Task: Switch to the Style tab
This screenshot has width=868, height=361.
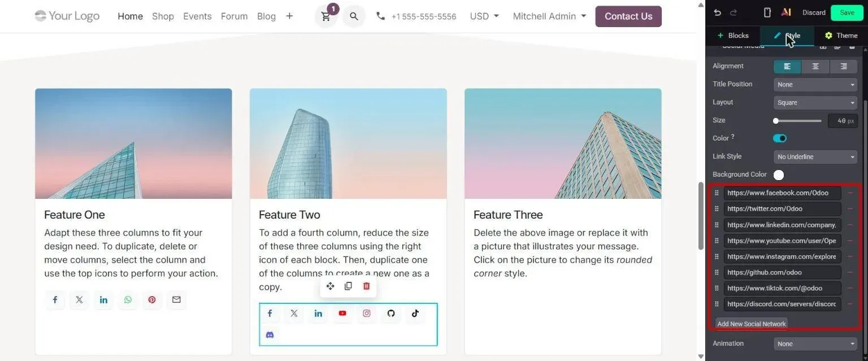Action: [787, 35]
